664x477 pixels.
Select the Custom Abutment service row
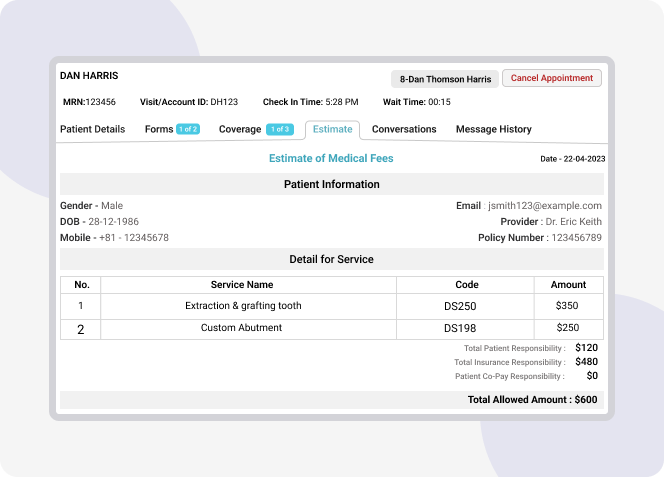pos(241,328)
